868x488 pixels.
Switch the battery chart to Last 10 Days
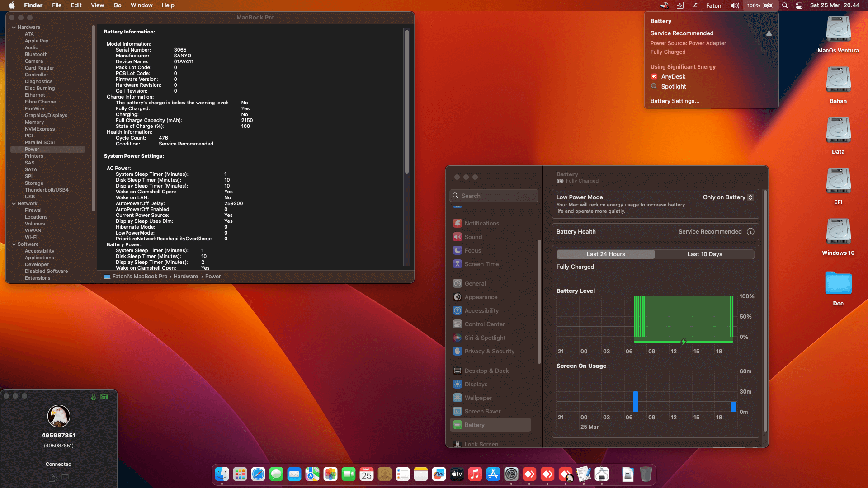[x=704, y=254]
